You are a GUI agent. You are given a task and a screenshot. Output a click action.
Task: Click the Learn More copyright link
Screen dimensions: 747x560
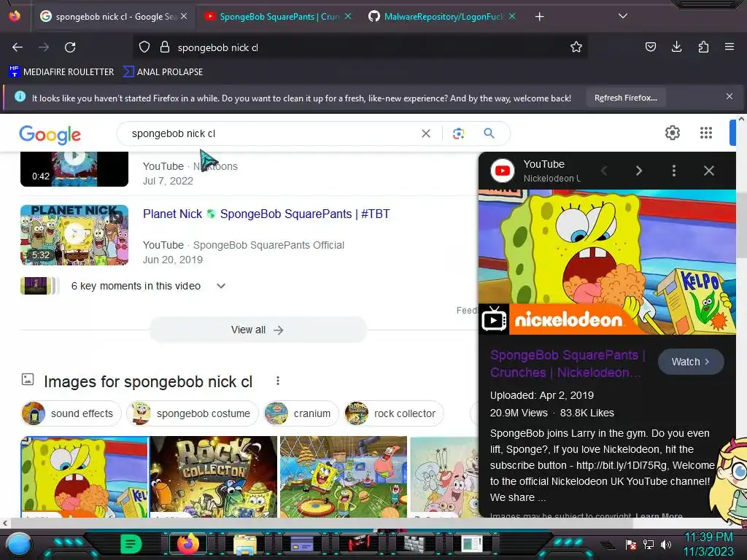click(659, 516)
